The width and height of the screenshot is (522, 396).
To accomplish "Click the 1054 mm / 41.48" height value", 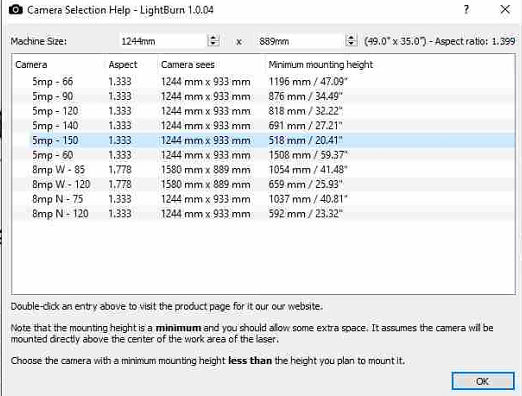I will coord(308,170).
